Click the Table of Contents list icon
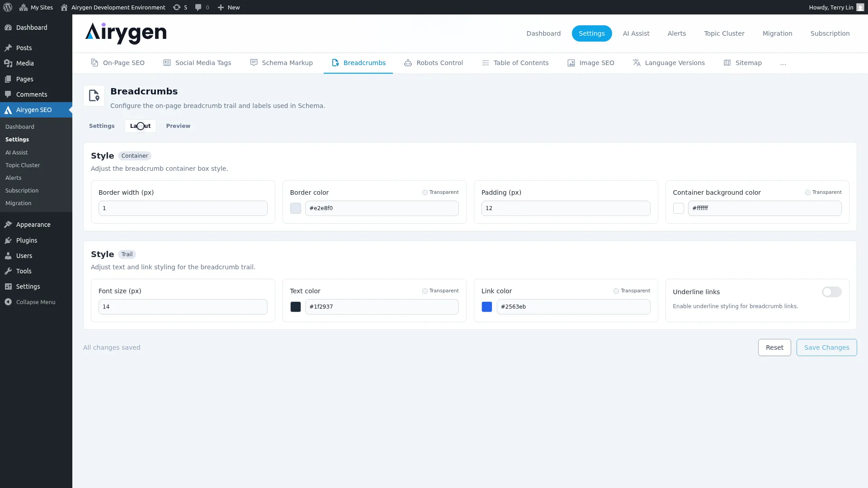 486,63
